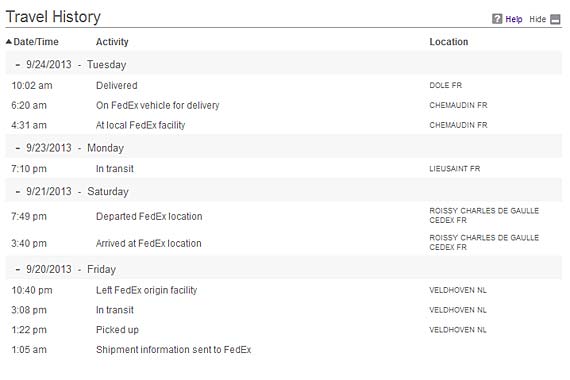Click the Location column header
This screenshot has width=570, height=380.
point(449,42)
